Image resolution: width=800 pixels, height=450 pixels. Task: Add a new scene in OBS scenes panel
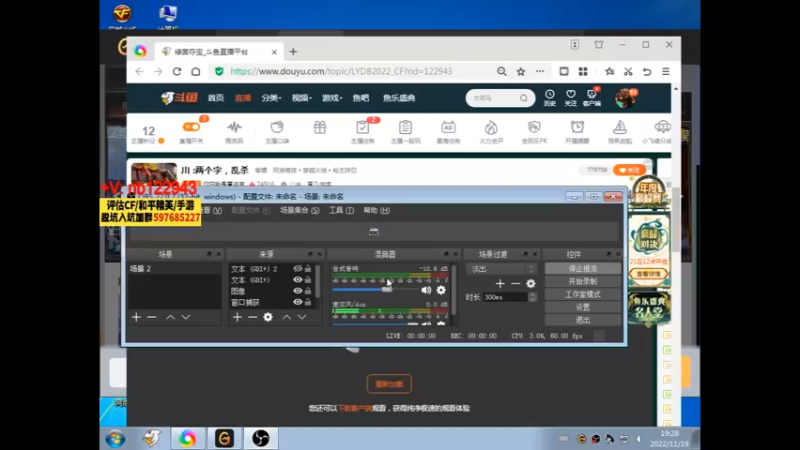click(x=136, y=317)
